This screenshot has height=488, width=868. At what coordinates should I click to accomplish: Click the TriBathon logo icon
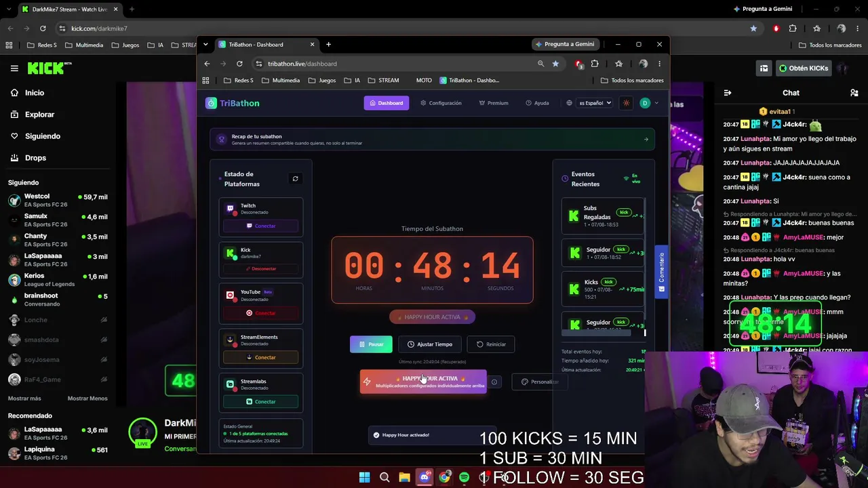[x=212, y=103]
